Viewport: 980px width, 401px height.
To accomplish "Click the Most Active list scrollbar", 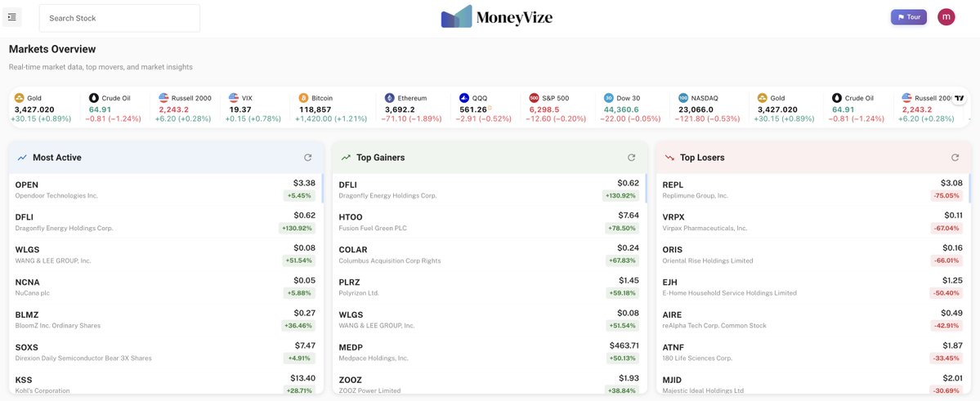I will (x=322, y=189).
